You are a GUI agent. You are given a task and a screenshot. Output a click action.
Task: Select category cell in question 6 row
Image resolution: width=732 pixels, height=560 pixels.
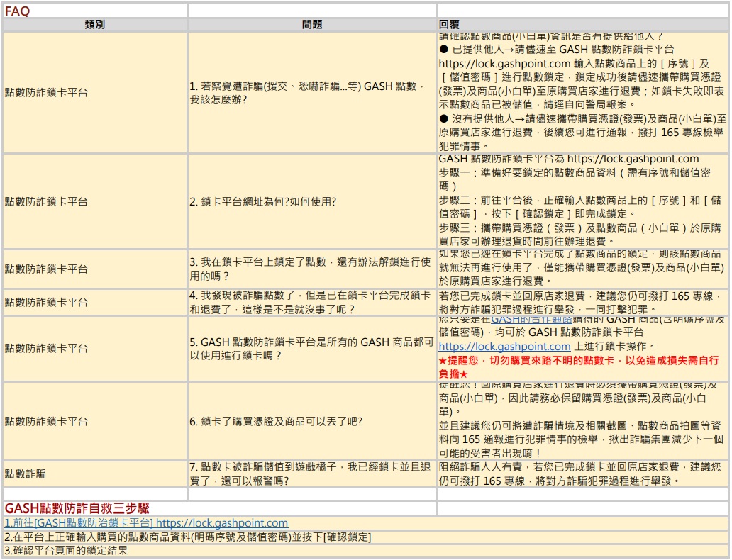(95, 421)
